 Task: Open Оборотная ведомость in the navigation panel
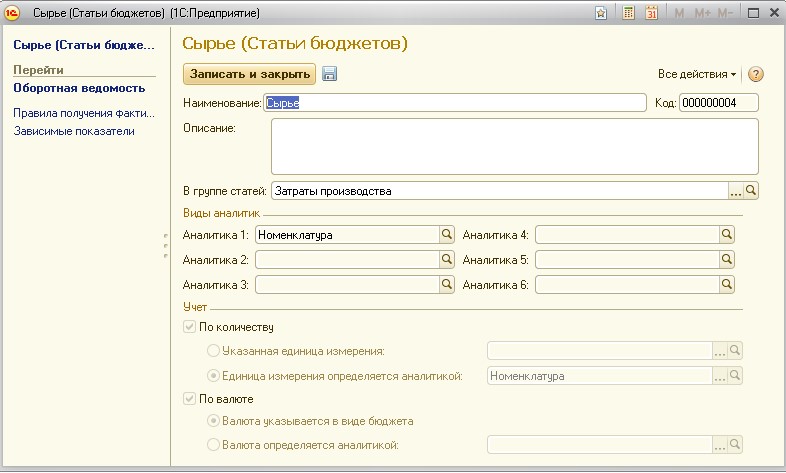click(x=72, y=88)
